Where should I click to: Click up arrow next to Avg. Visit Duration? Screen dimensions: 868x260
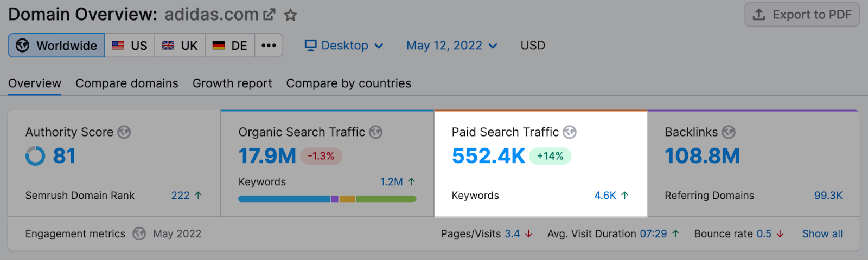pos(675,234)
